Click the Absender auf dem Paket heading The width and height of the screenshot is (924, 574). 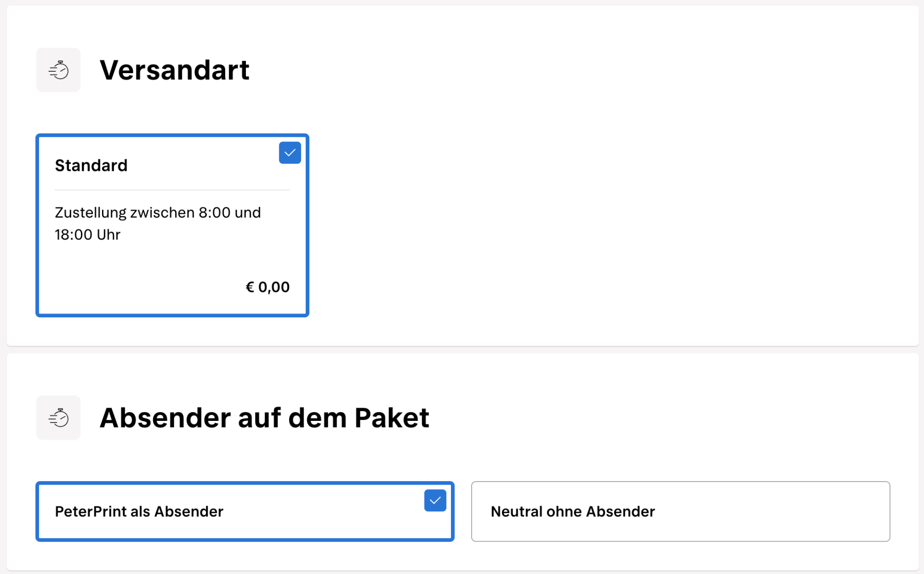264,417
